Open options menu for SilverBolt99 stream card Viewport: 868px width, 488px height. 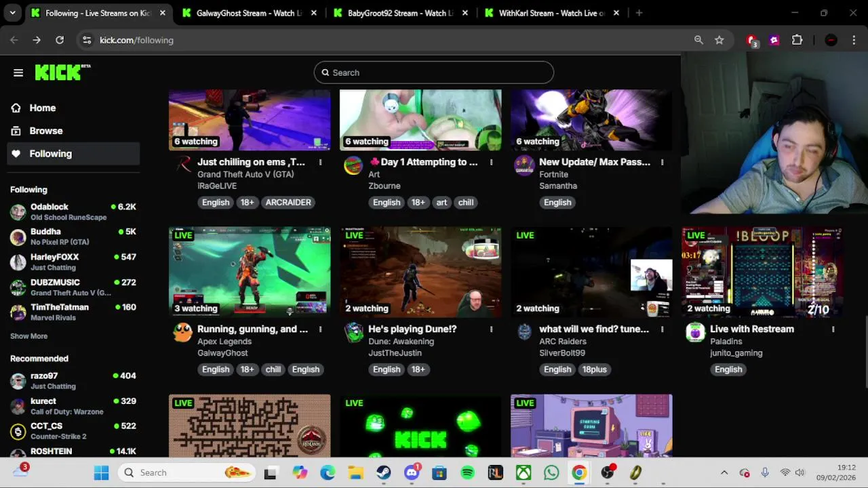coord(662,329)
